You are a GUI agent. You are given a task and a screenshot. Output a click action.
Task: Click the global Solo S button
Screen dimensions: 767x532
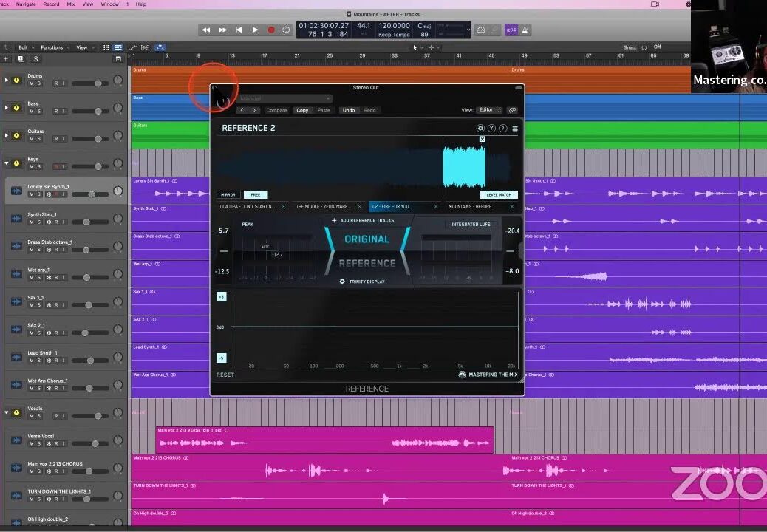tap(35, 58)
